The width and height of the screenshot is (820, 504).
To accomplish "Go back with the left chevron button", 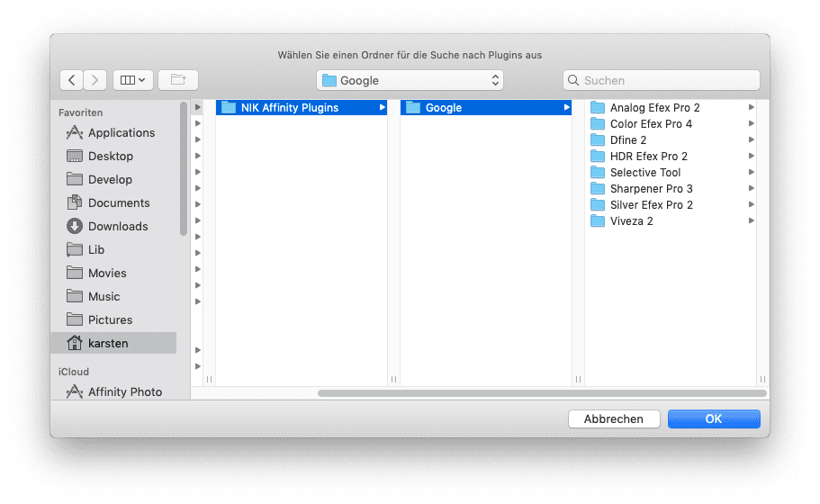I will [x=72, y=80].
